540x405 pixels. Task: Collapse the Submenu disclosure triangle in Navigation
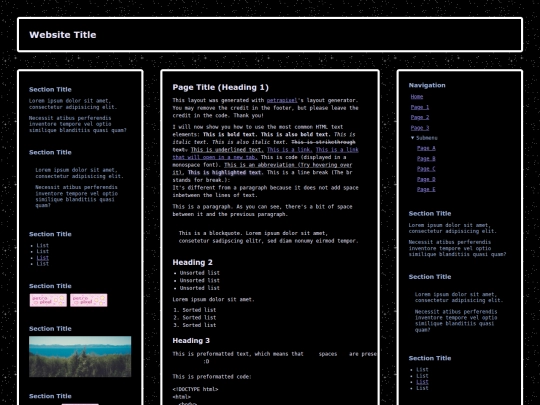(x=413, y=138)
